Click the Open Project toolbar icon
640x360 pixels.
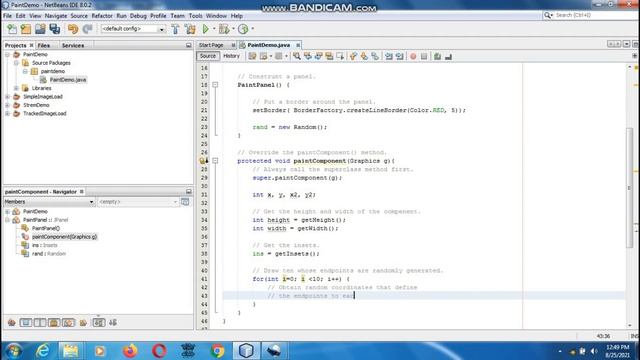click(x=40, y=29)
